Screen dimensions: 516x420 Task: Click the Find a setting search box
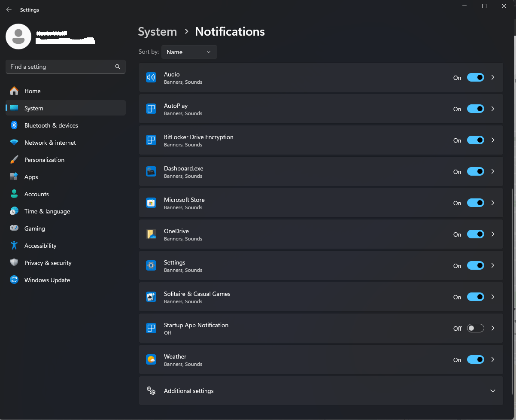66,67
